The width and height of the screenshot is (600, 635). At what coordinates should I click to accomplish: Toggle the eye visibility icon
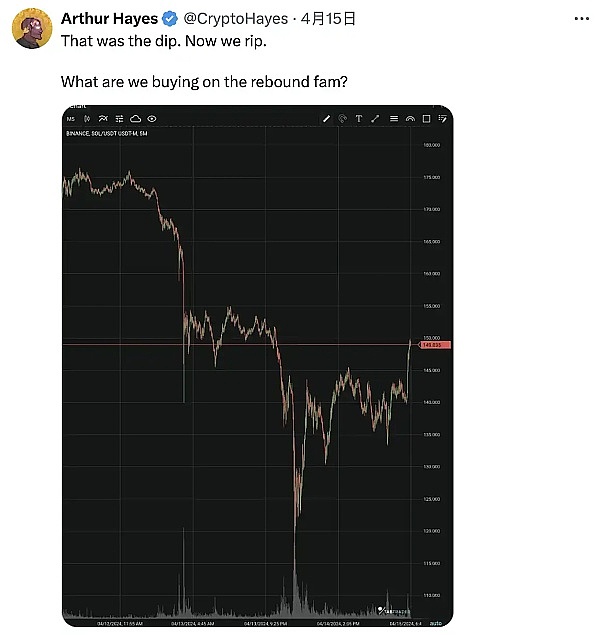(x=152, y=118)
